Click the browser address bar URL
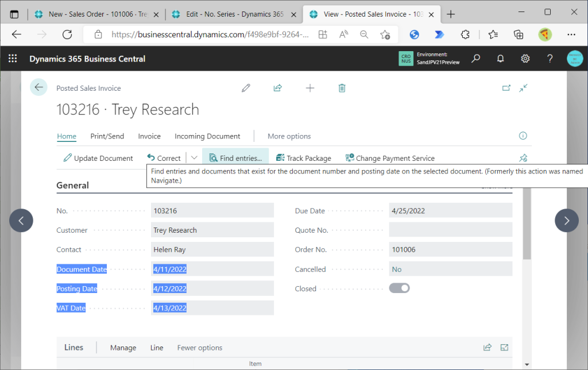The height and width of the screenshot is (370, 588). (210, 34)
